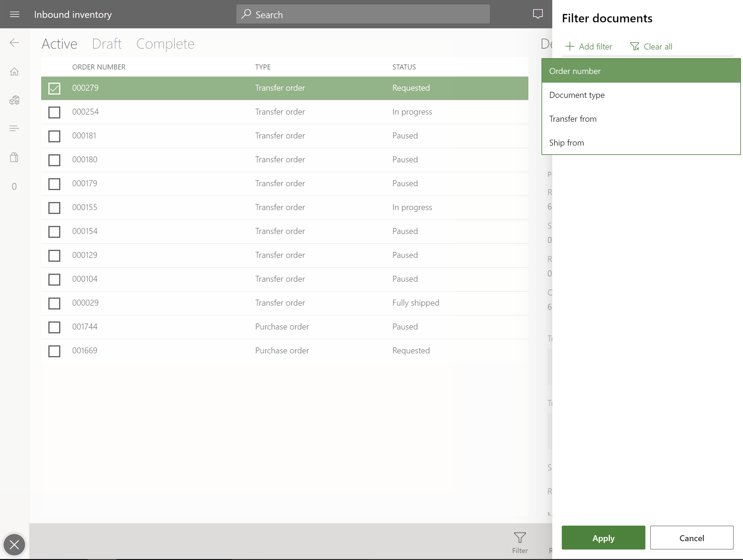Toggle checkbox for order 000279
The width and height of the screenshot is (743, 560).
(53, 88)
